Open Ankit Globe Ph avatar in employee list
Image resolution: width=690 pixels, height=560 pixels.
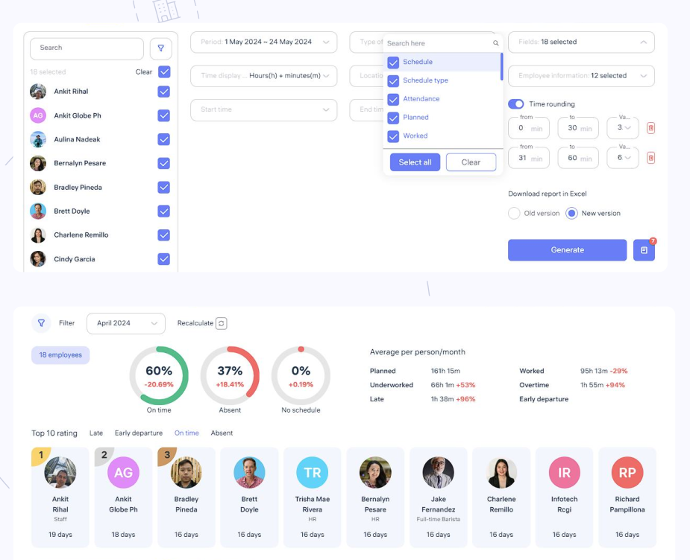38,115
